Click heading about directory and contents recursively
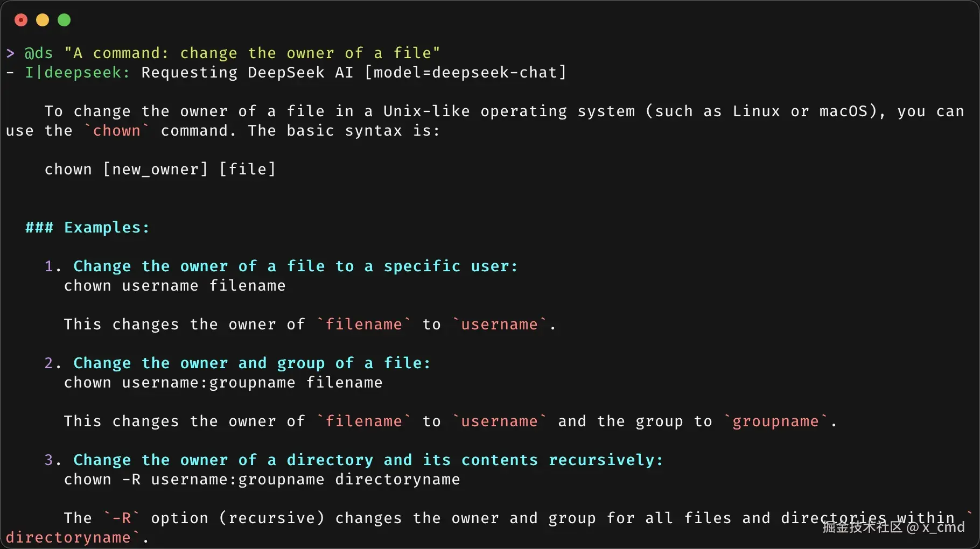The width and height of the screenshot is (980, 549). [368, 460]
